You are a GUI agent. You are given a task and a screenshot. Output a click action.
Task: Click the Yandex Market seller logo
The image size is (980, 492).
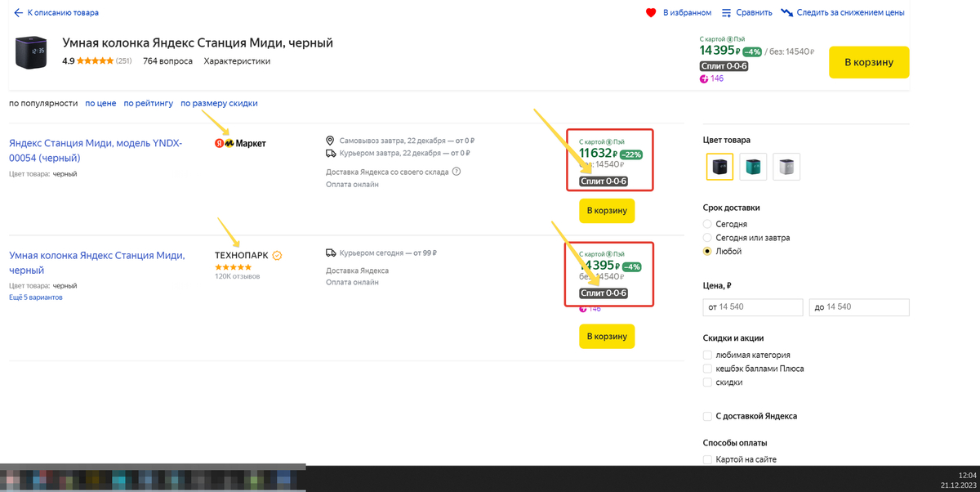click(240, 143)
